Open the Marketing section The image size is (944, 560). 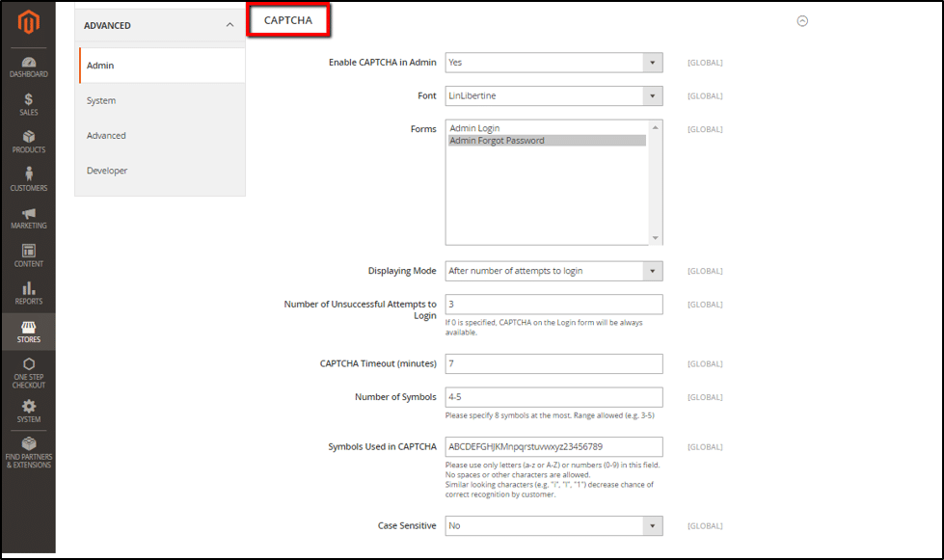[28, 218]
